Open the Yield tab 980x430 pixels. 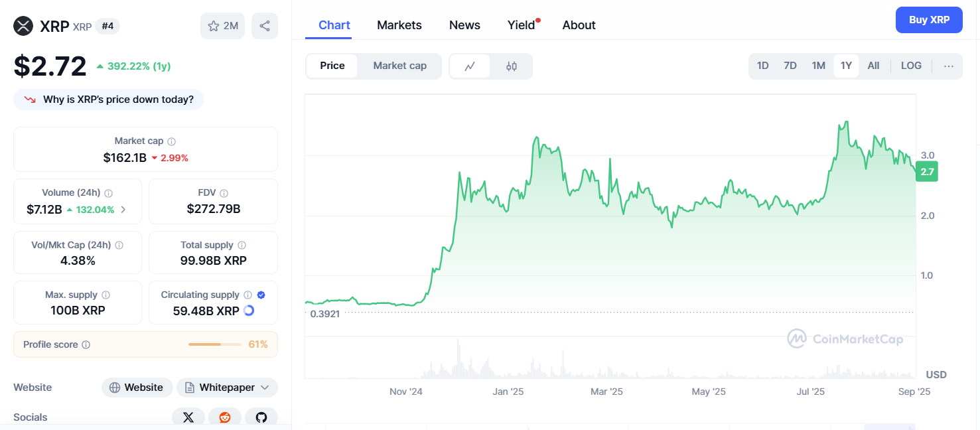point(522,25)
